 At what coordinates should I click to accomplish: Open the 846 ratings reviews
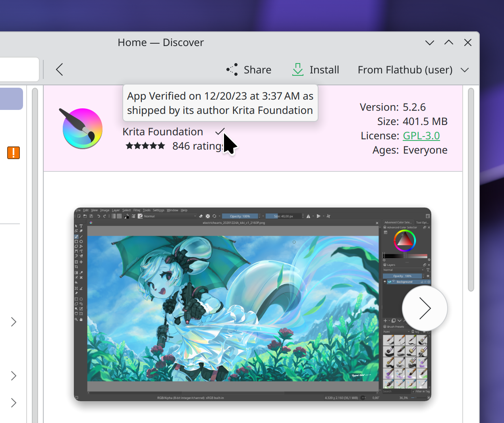(197, 146)
